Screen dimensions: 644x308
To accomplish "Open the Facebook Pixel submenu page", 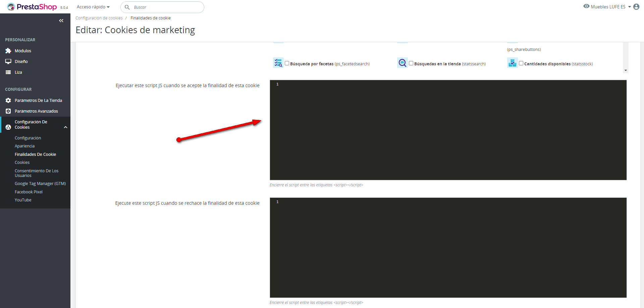I will pyautogui.click(x=29, y=192).
